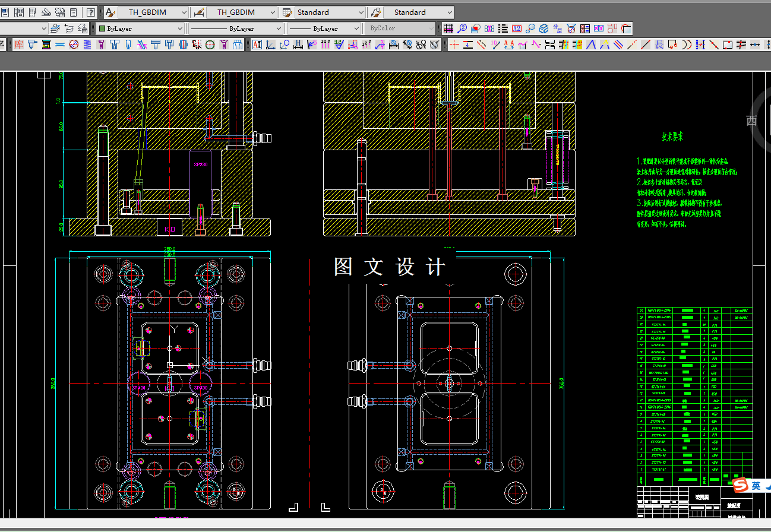Expand the ByLayer linetype dropdown
This screenshot has height=532, width=771.
[235, 28]
